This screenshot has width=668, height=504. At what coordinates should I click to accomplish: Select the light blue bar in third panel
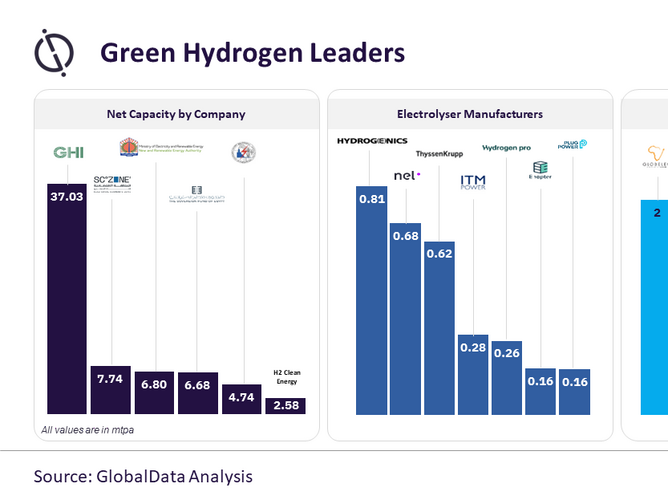pos(654,307)
